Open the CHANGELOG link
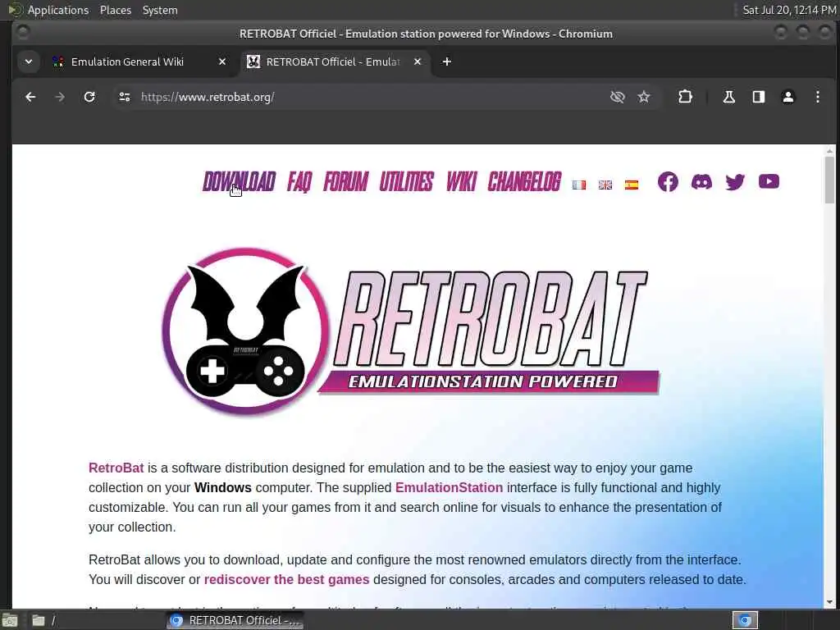 [x=524, y=181]
